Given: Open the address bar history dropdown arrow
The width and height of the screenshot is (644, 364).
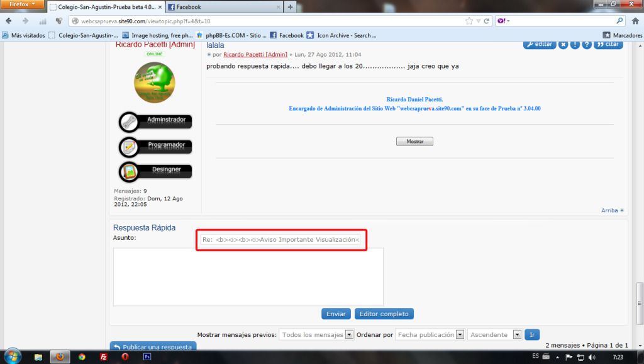Looking at the screenshot, I should coord(478,21).
